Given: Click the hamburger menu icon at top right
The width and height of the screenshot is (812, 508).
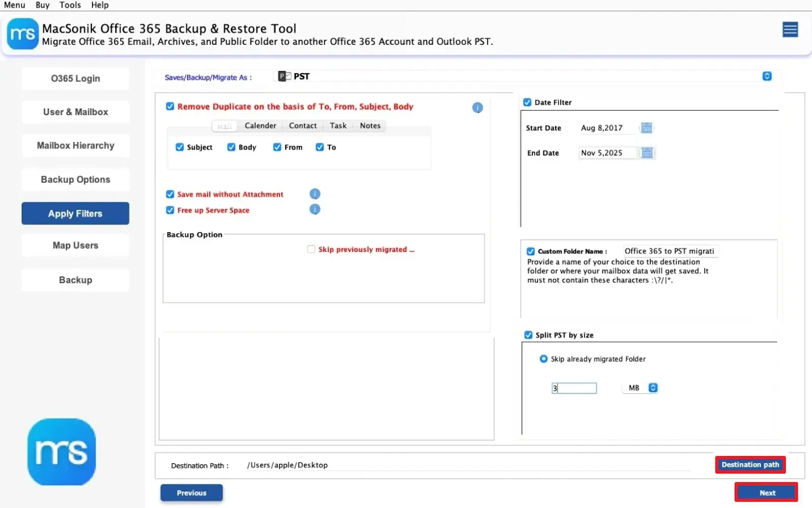Looking at the screenshot, I should click(x=790, y=29).
